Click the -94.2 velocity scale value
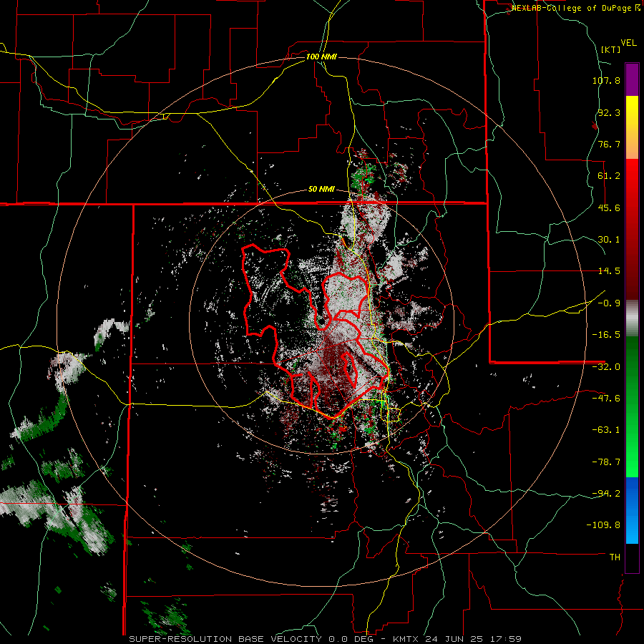 point(606,494)
